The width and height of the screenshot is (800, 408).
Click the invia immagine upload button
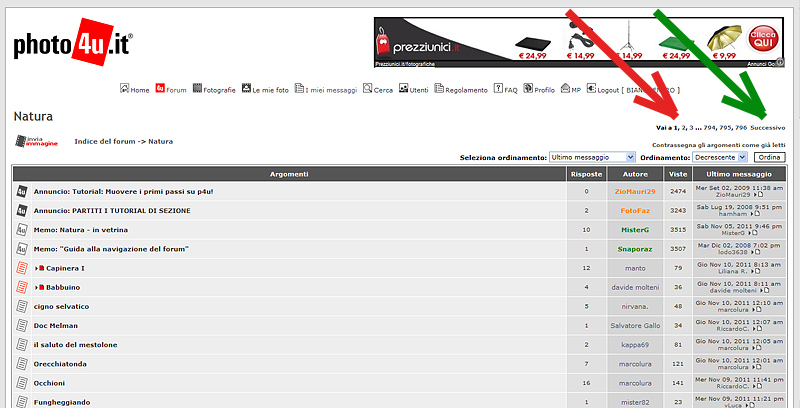pyautogui.click(x=35, y=141)
